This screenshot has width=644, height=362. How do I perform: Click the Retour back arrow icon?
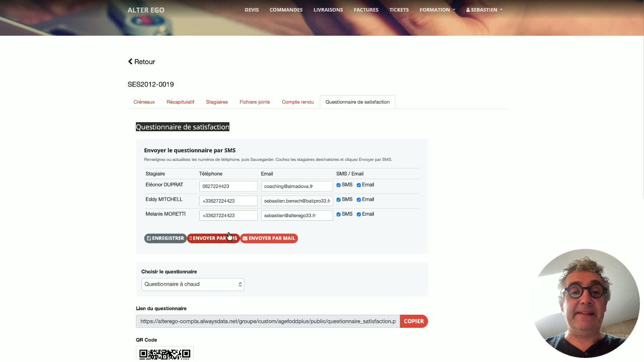tap(130, 61)
